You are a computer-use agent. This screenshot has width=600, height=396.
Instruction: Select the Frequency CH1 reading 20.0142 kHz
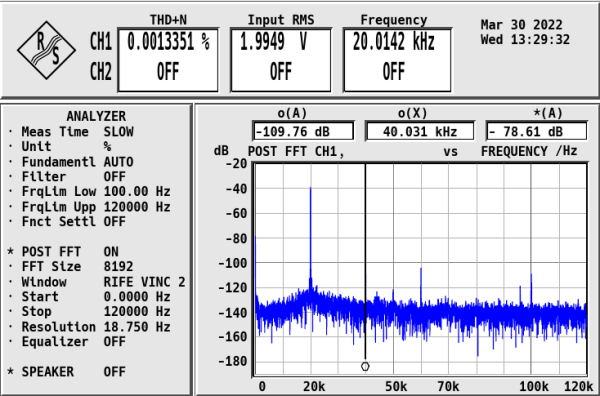tap(393, 42)
